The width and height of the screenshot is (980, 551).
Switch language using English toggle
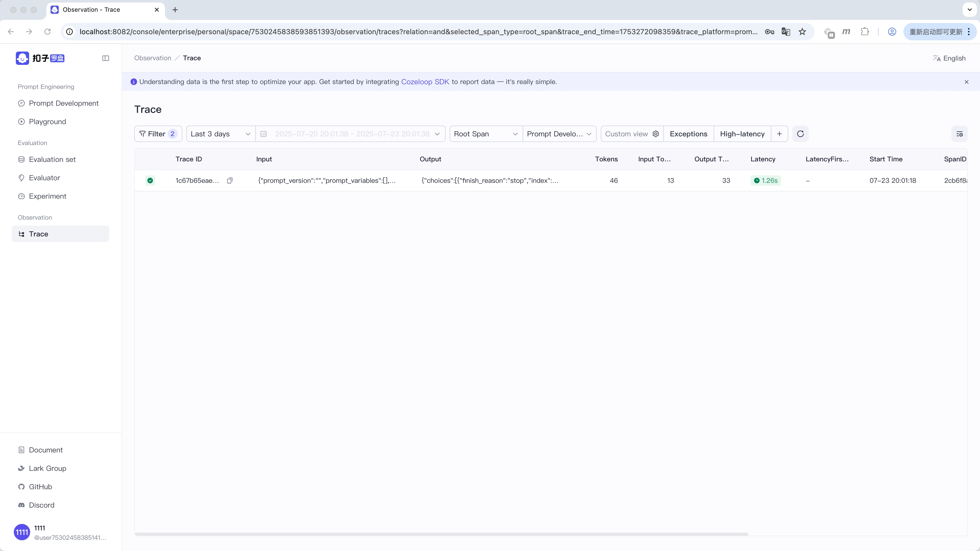point(949,58)
